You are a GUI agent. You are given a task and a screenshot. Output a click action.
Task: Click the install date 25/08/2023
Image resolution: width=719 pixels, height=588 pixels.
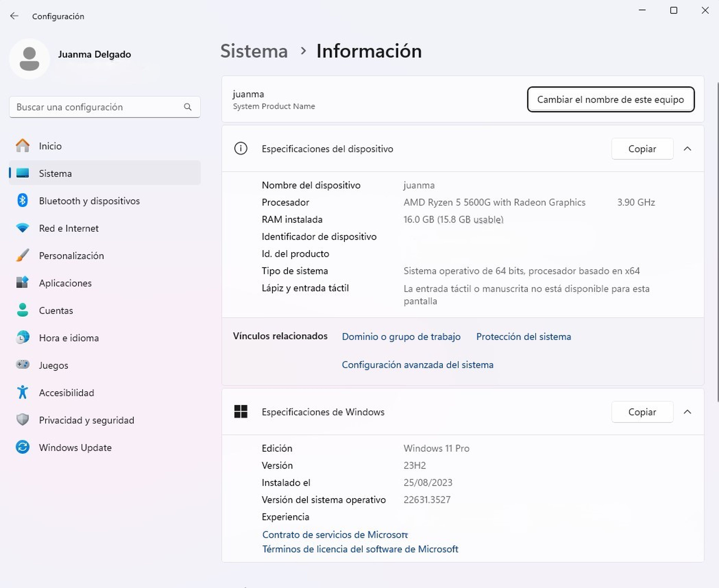[x=428, y=482]
